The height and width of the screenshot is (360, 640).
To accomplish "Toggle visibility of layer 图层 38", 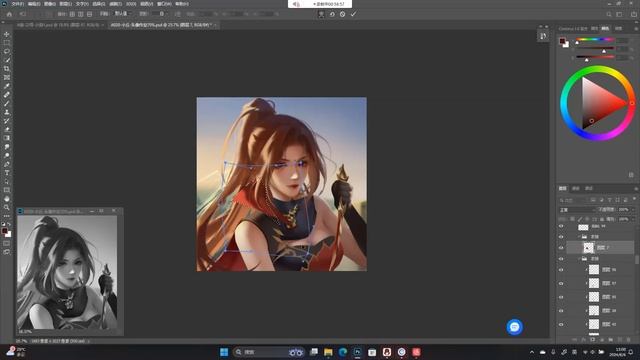I will tap(561, 311).
